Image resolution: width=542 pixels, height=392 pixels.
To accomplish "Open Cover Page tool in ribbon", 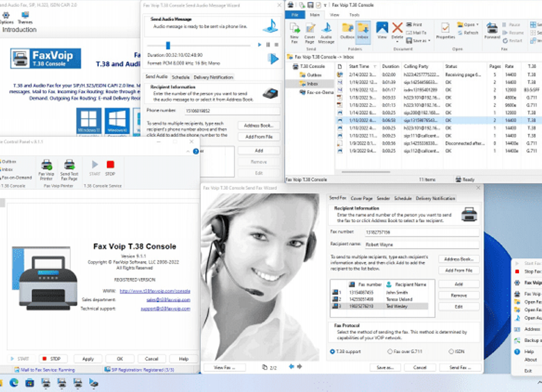I will [309, 33].
